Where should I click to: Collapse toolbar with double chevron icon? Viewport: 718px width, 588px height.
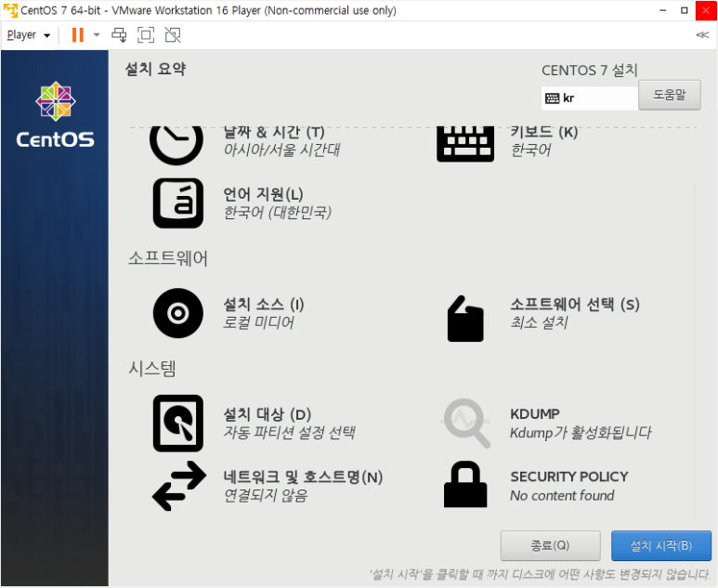coord(702,34)
